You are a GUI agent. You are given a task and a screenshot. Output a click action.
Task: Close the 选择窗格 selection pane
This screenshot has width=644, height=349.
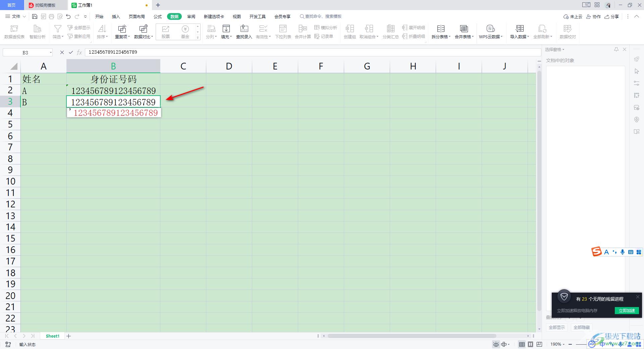(x=625, y=49)
